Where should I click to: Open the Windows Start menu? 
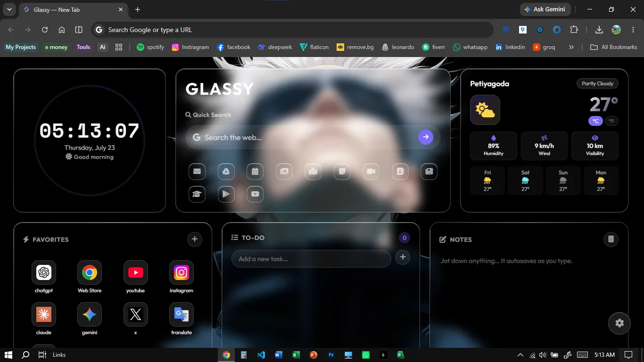pyautogui.click(x=8, y=355)
